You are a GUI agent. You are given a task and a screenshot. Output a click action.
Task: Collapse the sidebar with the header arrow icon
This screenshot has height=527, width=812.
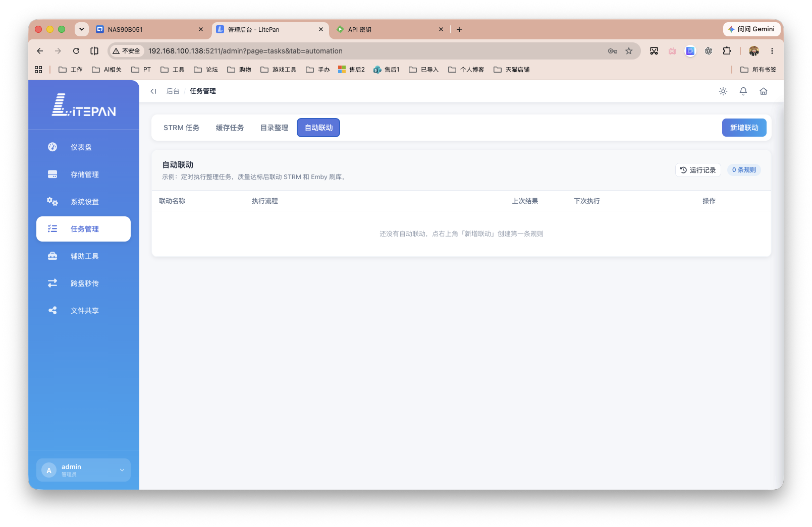click(x=153, y=91)
